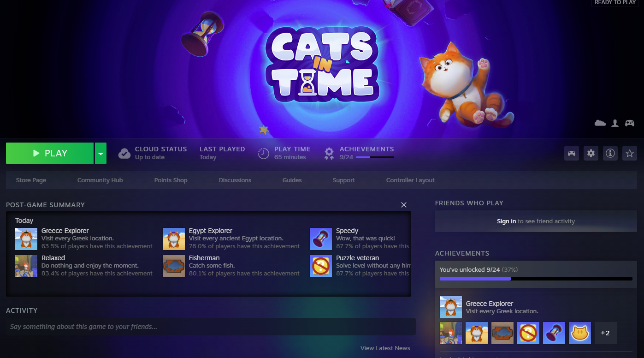This screenshot has width=644, height=358.
Task: Open View Latest News link
Action: point(385,348)
